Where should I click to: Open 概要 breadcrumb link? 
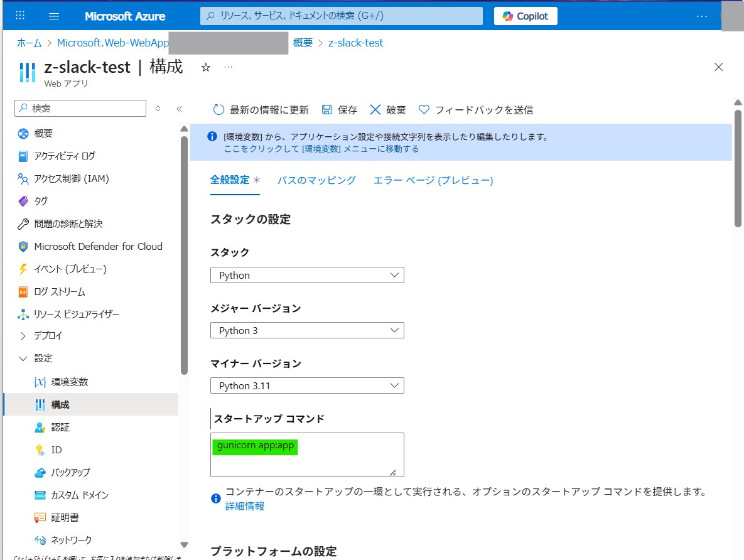pos(303,43)
